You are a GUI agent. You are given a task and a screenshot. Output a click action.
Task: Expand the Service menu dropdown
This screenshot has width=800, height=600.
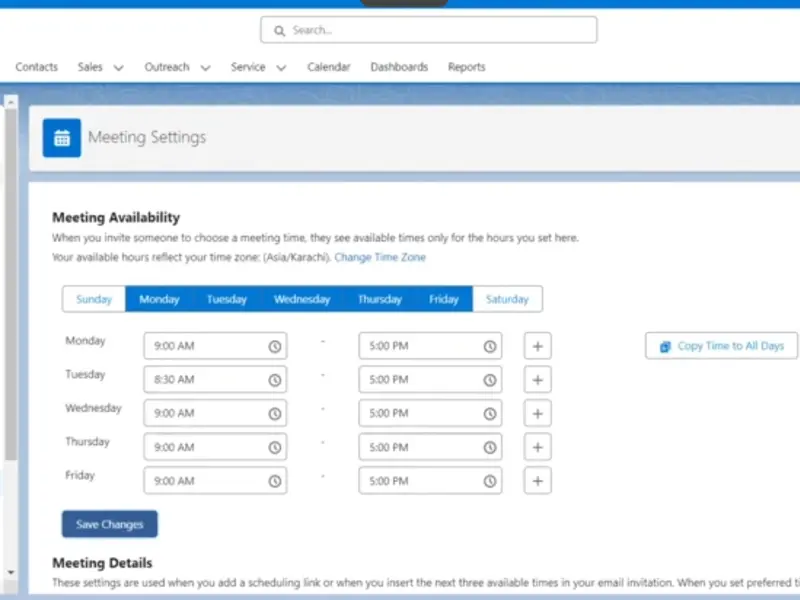(281, 68)
